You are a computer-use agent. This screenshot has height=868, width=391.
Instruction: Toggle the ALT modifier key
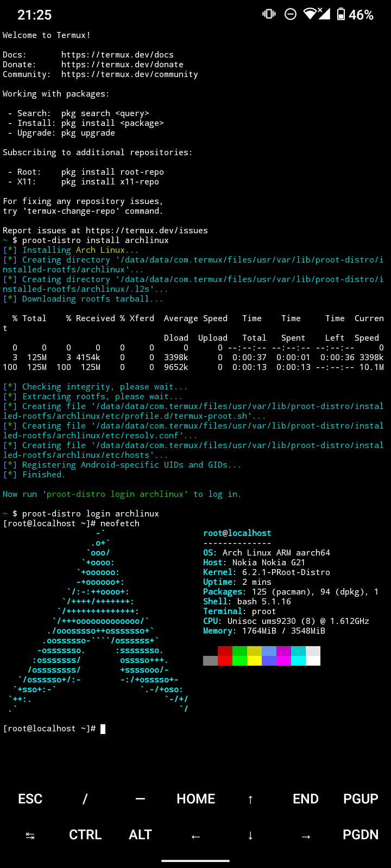click(140, 834)
